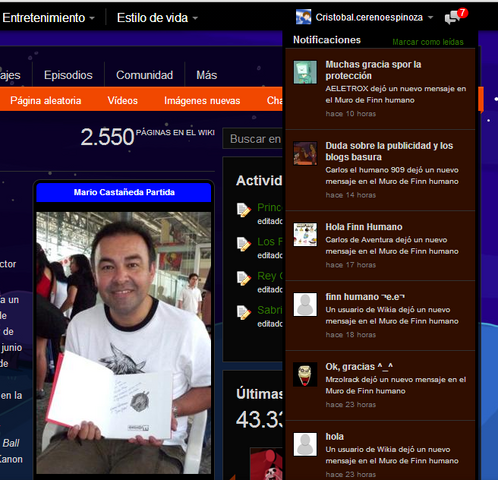Viewport: 498px width, 480px height.
Task: Open the 'Hola Finn Humano' notification
Action: pyautogui.click(x=364, y=227)
